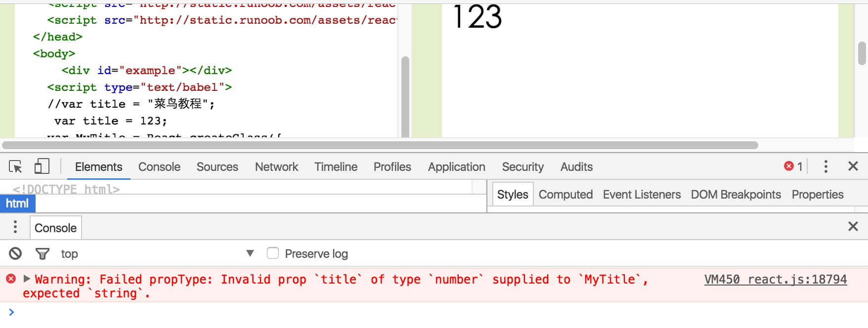Open the console drawer three-dot menu

15,227
